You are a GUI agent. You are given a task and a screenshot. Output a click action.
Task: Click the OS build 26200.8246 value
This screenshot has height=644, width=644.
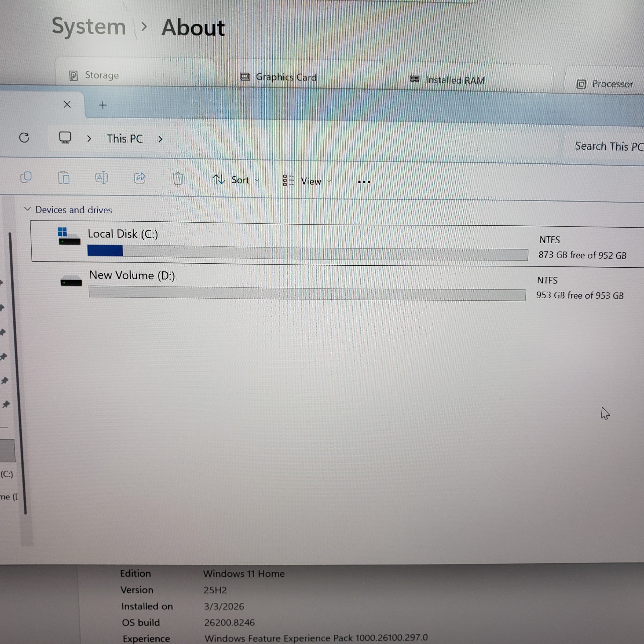229,623
